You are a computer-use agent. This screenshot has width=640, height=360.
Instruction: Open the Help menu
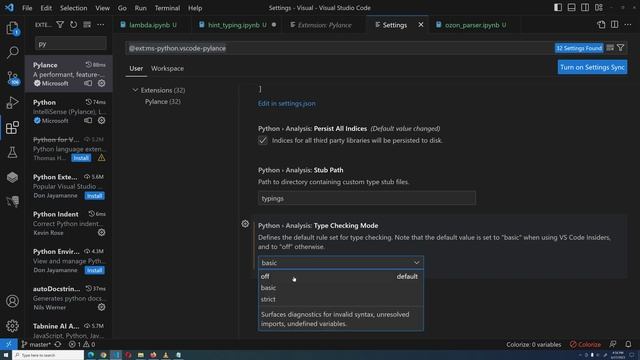coord(195,8)
